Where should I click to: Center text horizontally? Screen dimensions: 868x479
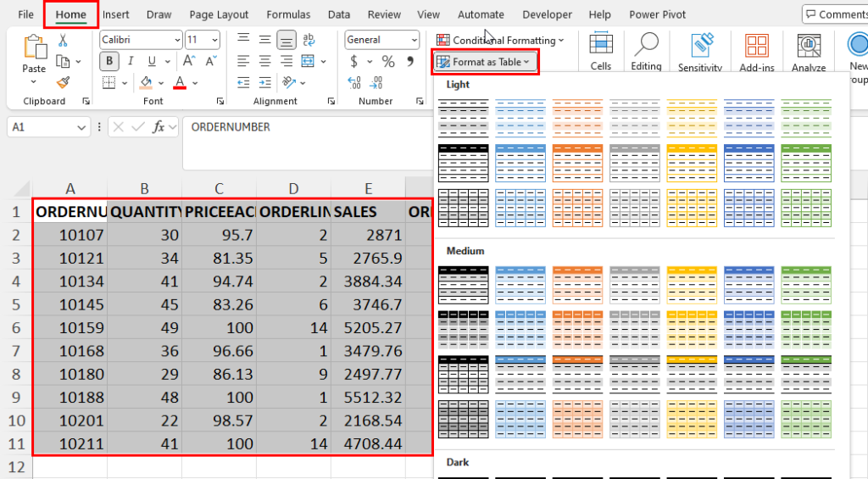click(265, 61)
